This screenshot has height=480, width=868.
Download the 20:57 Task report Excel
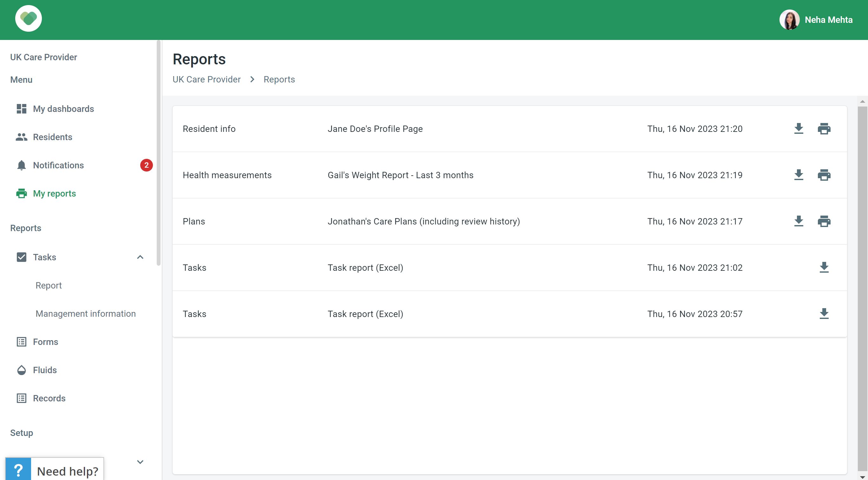pos(824,314)
